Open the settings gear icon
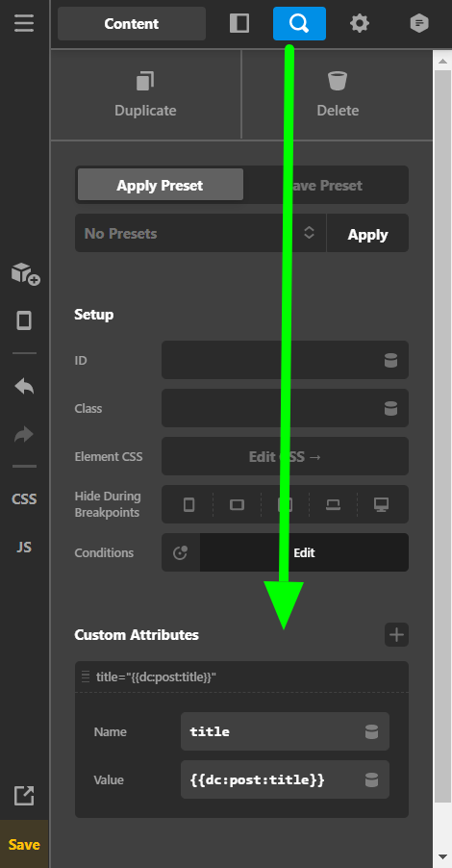The width and height of the screenshot is (452, 868). (360, 23)
